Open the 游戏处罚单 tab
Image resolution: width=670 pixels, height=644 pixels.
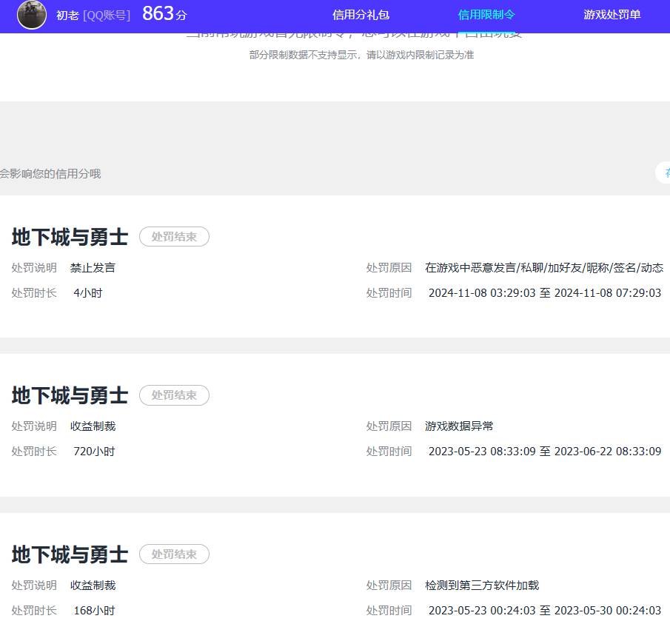point(612,15)
